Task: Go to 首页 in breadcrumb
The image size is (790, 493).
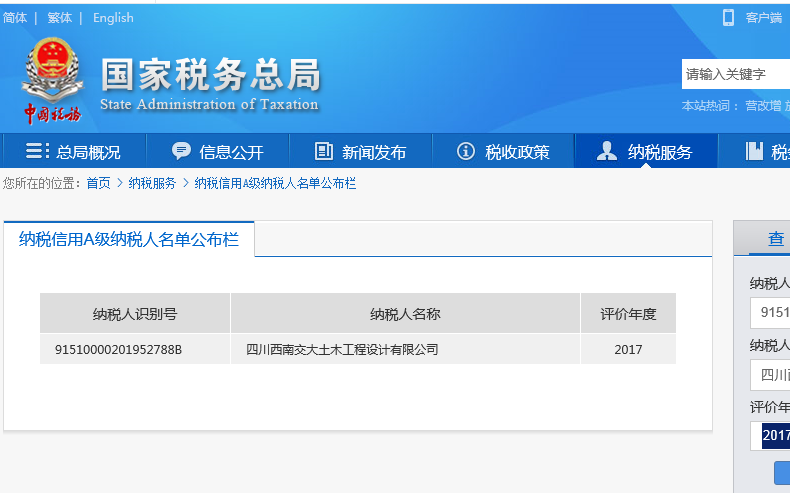Action: click(98, 183)
